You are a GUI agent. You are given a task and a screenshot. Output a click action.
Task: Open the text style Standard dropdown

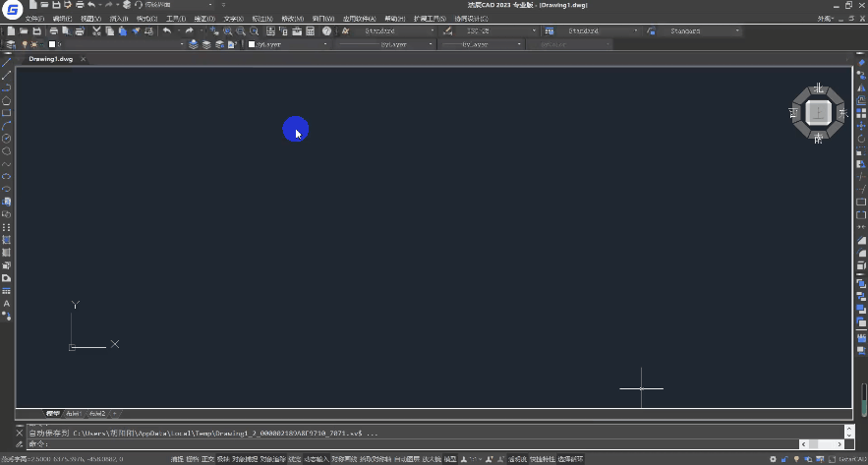coord(394,31)
